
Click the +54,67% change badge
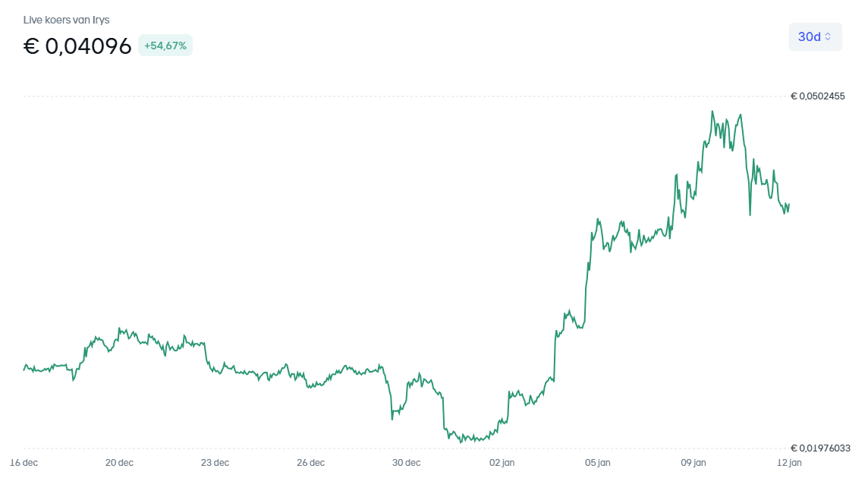pos(165,46)
